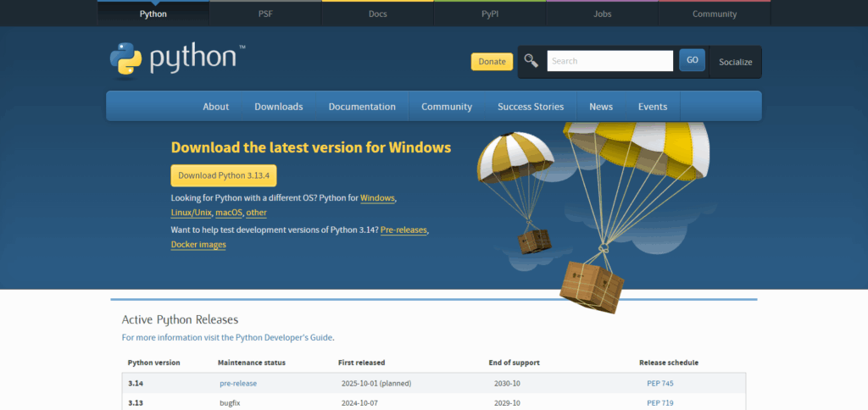Click the First released column header
The height and width of the screenshot is (410, 868).
tap(361, 363)
